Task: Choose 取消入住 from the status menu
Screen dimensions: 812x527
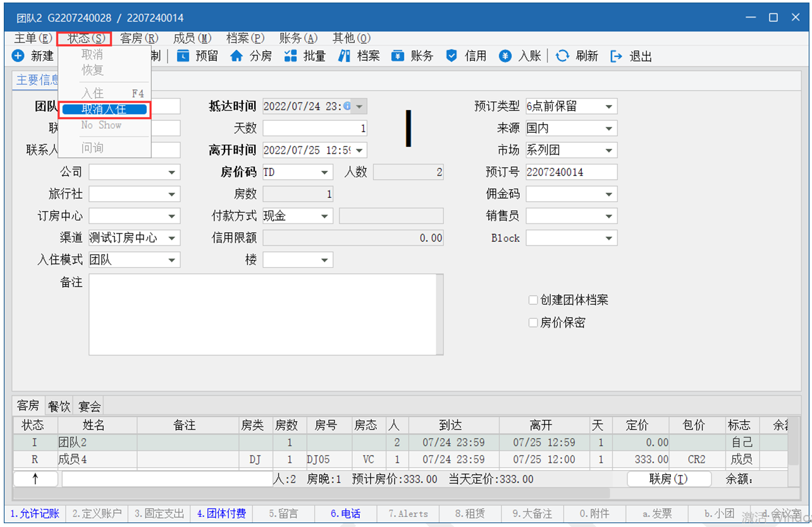Action: (104, 109)
